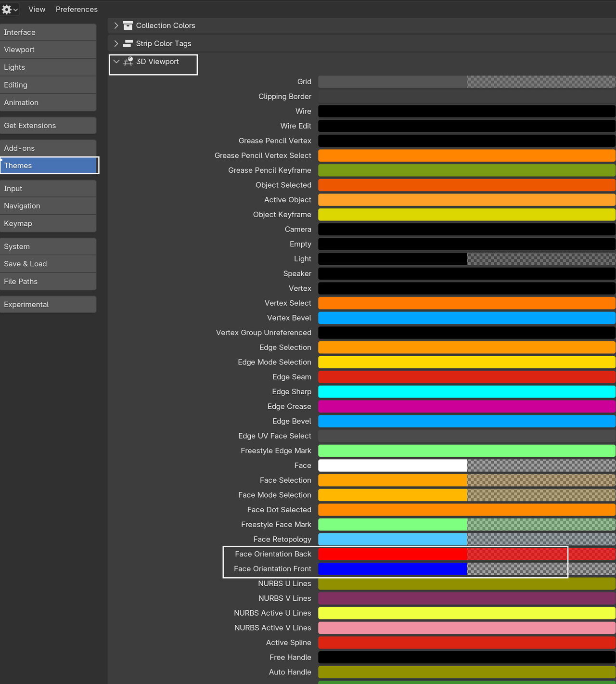Change the Empty color swatch

pyautogui.click(x=467, y=244)
